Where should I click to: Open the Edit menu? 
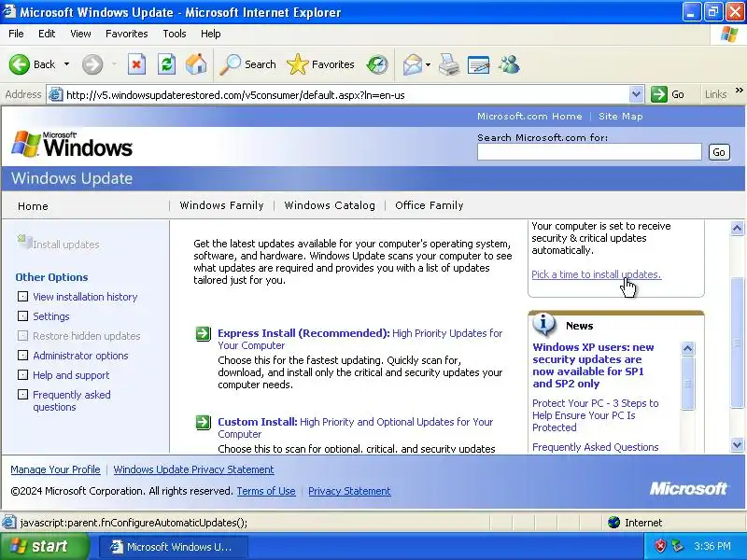[47, 34]
